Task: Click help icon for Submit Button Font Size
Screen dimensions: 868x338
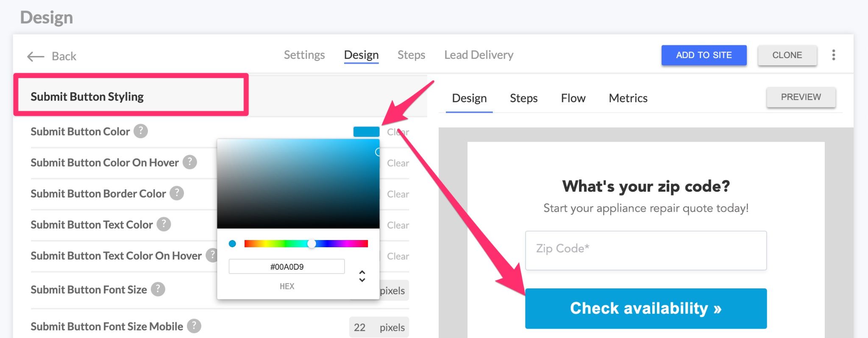Action: [158, 289]
